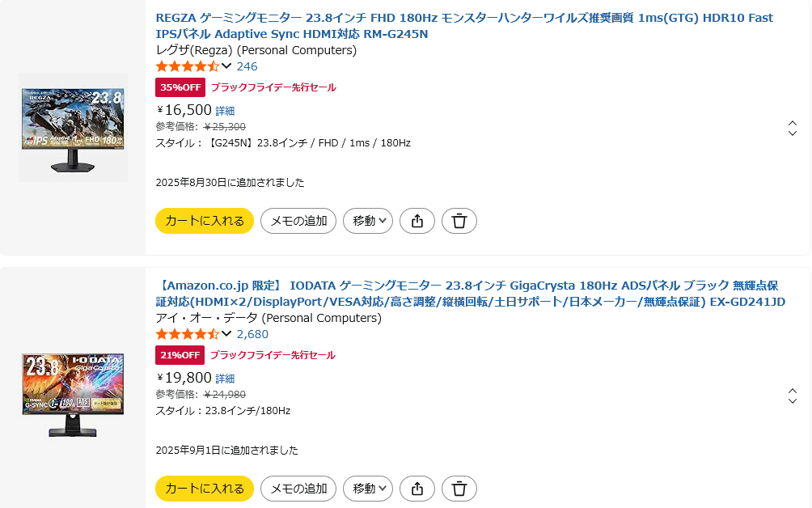This screenshot has height=508, width=812.
Task: Share the REGZA monitor item
Action: 417,221
